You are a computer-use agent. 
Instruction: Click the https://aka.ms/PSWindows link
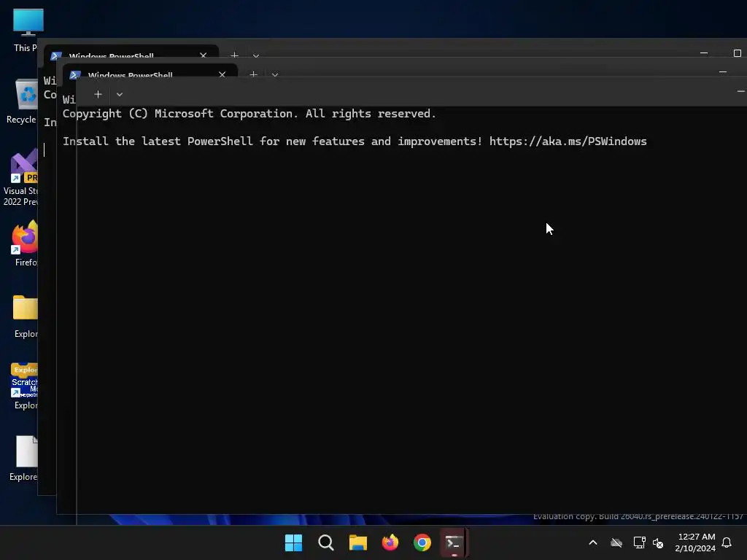point(568,141)
